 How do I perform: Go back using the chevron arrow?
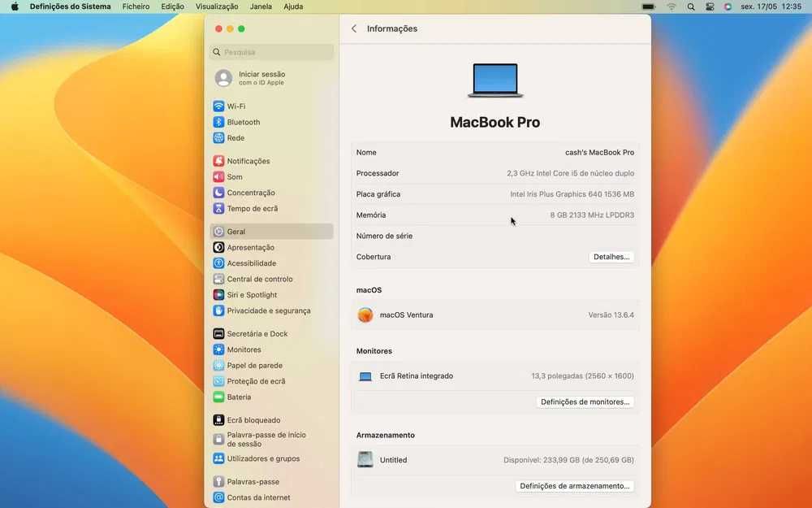tap(354, 28)
